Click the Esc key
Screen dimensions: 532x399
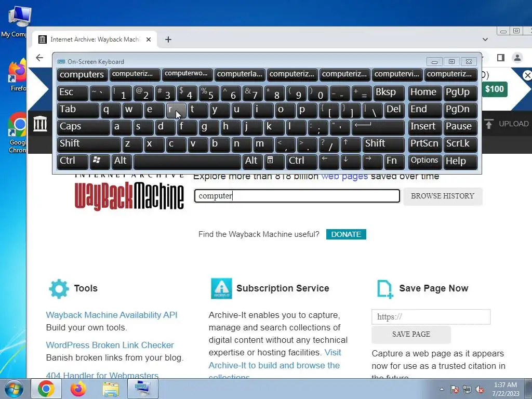pyautogui.click(x=72, y=94)
